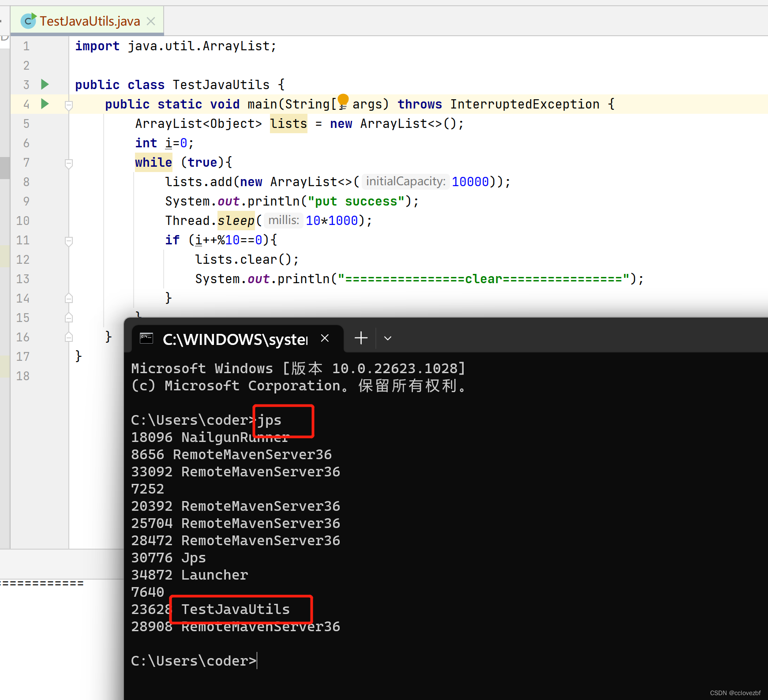The image size is (768, 700).
Task: Open a new terminal tab with the plus icon
Action: pyautogui.click(x=360, y=338)
